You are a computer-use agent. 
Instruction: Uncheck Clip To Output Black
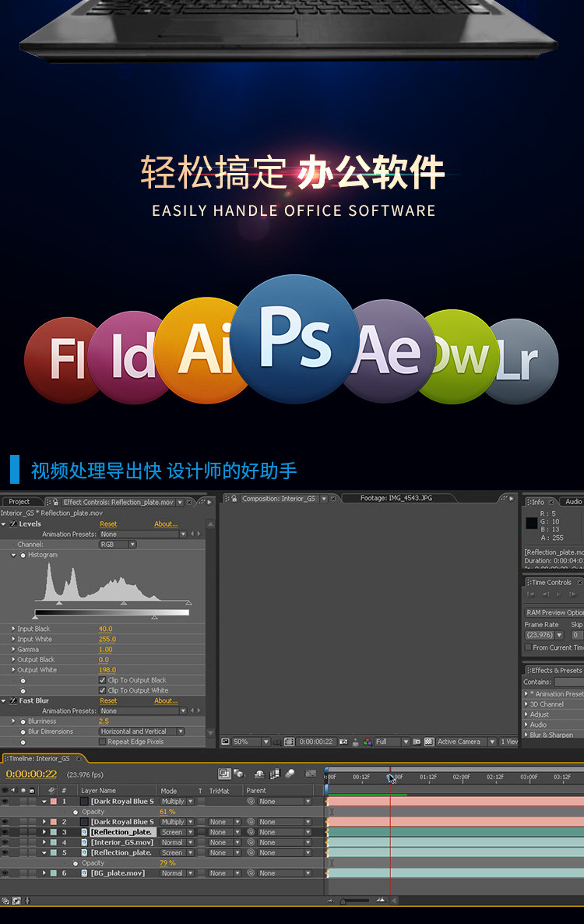[103, 680]
